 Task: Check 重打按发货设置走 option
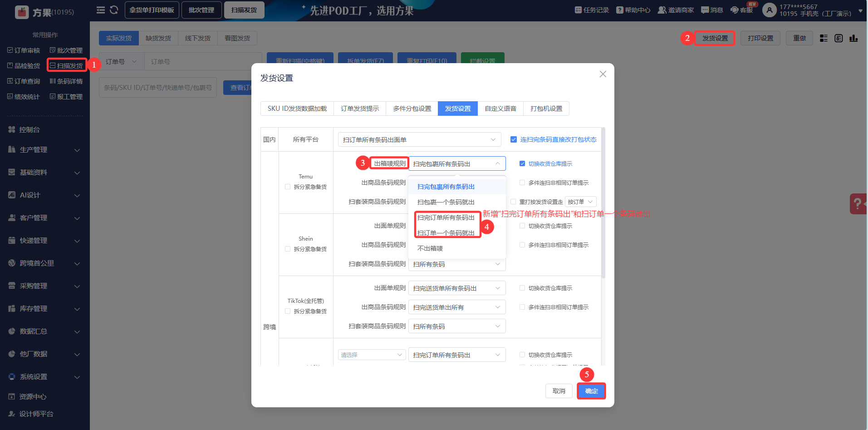(x=513, y=202)
